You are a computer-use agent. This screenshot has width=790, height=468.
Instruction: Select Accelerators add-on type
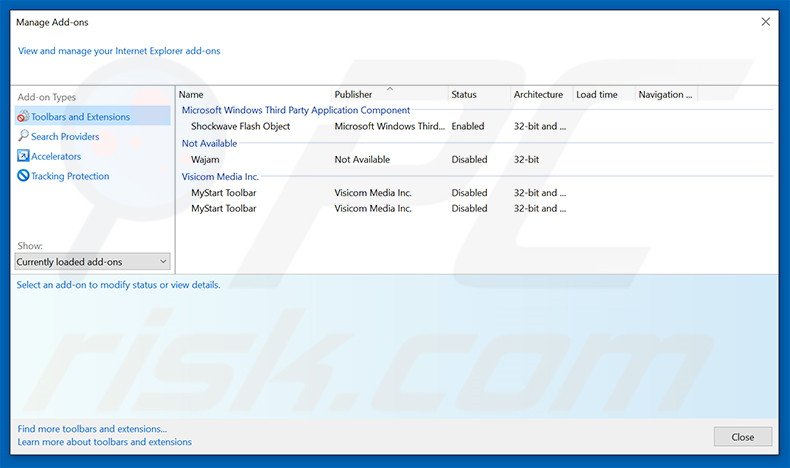[x=93, y=156]
